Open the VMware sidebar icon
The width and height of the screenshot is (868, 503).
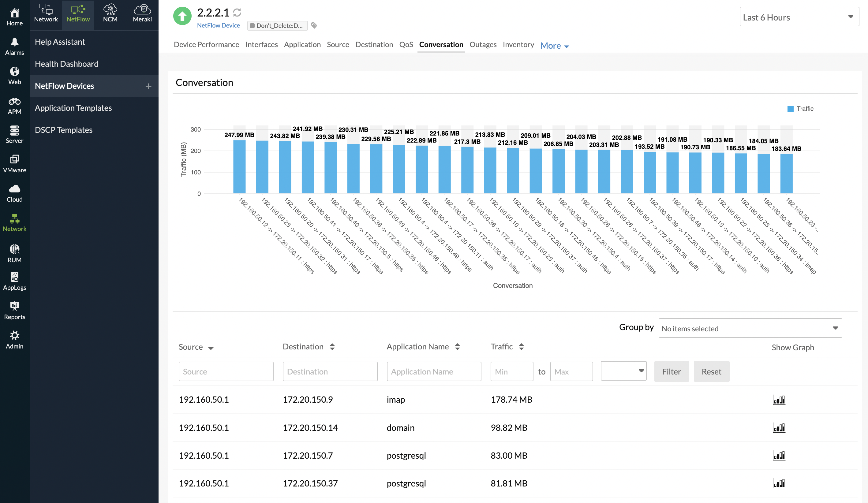(14, 159)
